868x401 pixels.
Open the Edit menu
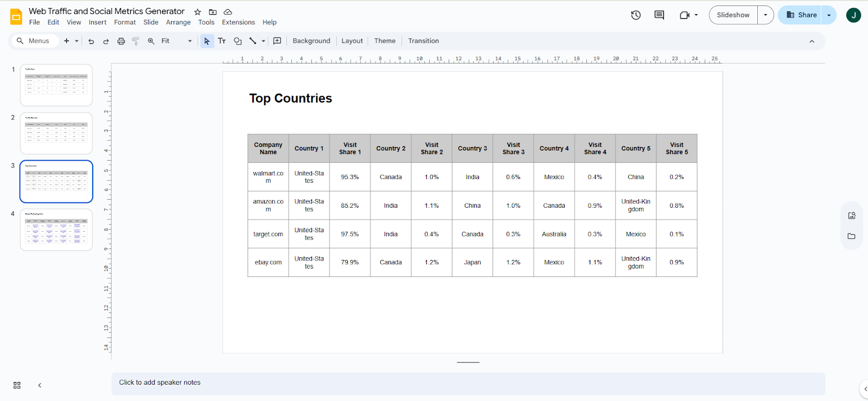[x=53, y=22]
